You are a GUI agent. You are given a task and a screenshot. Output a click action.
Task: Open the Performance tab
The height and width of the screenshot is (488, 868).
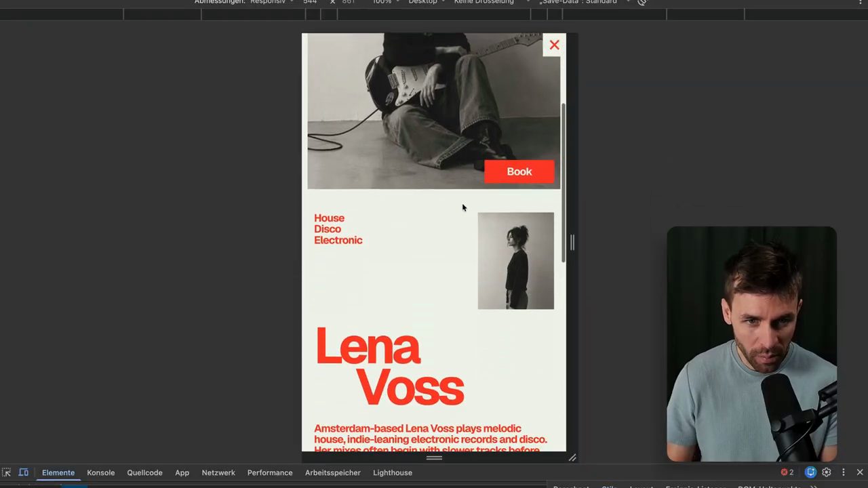tap(270, 472)
